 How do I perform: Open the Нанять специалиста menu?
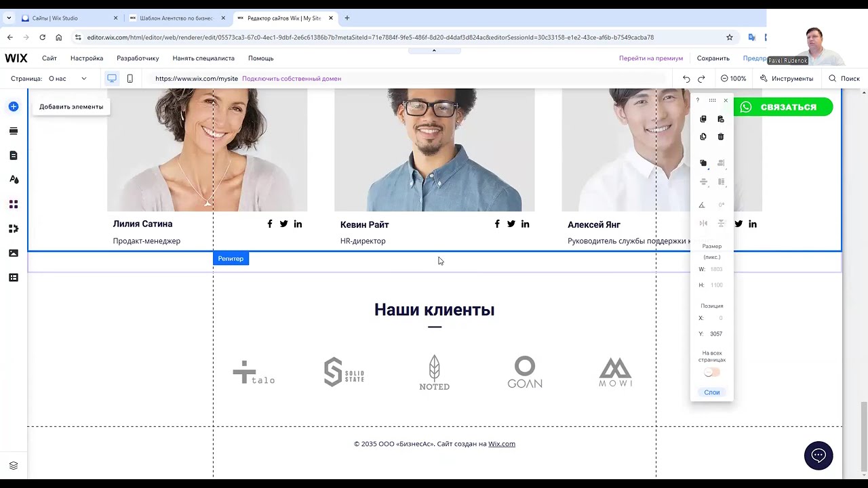coord(203,58)
